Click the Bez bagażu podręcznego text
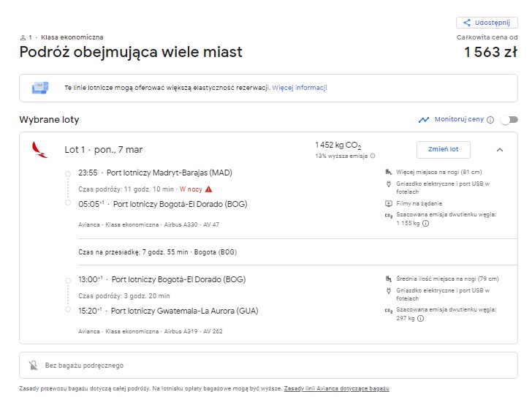 pyautogui.click(x=84, y=366)
